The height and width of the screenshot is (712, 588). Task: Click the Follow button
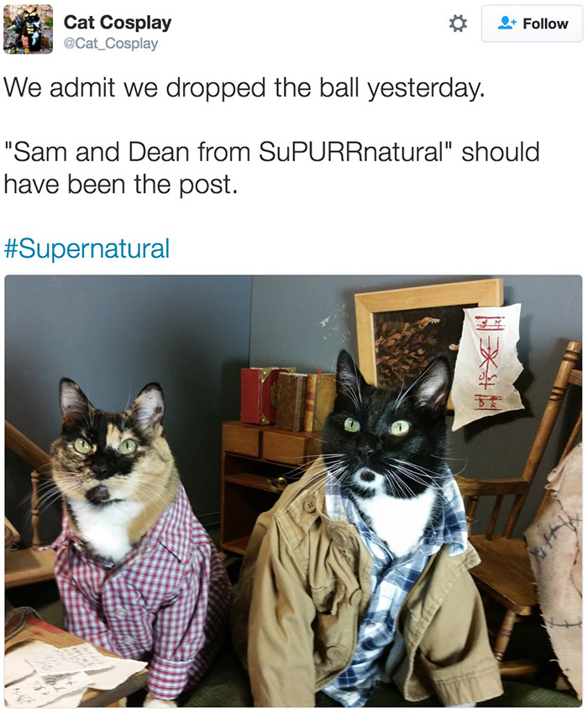(532, 24)
